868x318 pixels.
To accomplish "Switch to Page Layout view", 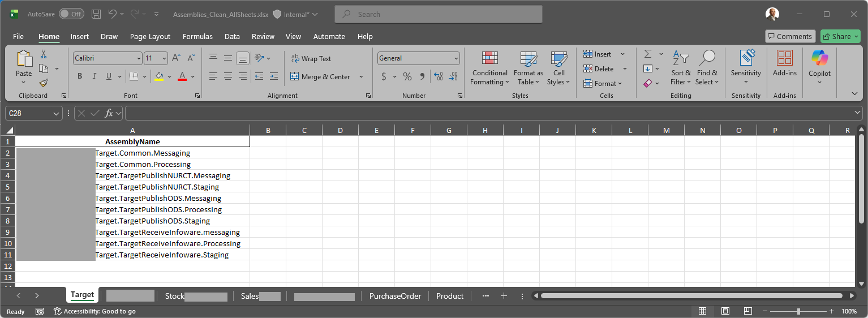I will pos(725,311).
